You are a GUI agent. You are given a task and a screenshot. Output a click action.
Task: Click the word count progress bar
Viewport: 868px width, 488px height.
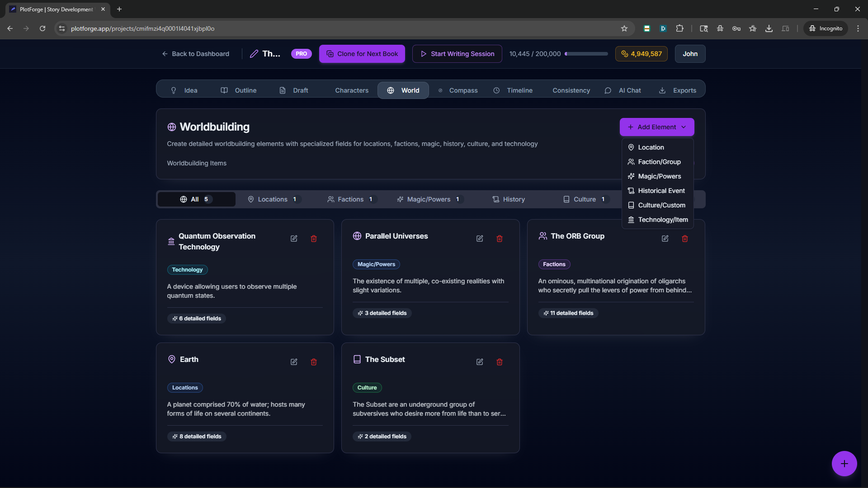pyautogui.click(x=586, y=54)
